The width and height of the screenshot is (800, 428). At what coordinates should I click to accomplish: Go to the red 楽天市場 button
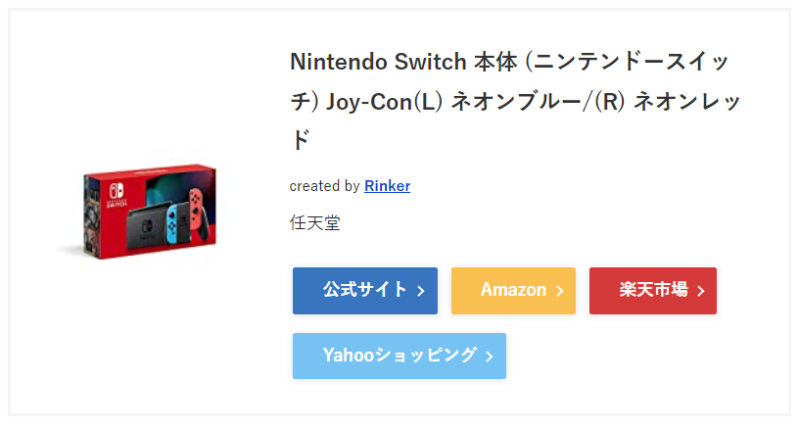click(x=653, y=291)
